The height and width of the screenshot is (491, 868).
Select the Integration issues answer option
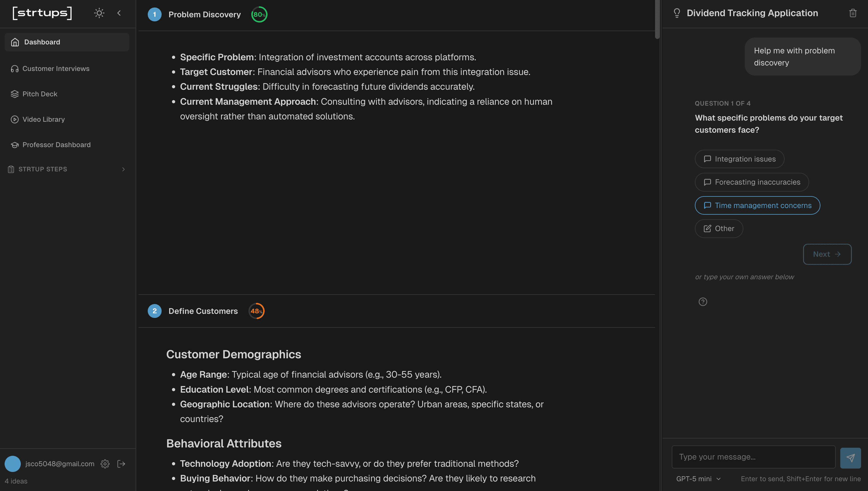coord(739,159)
